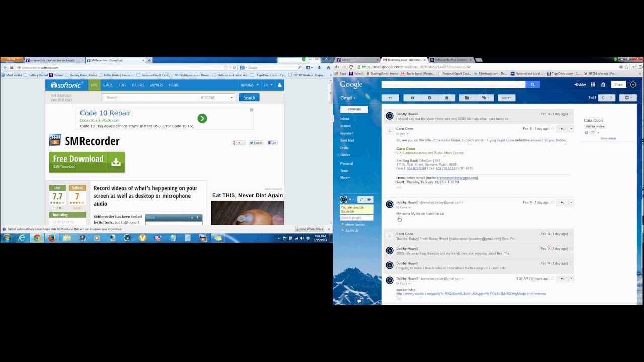
Task: Star the first Bobby Howell message
Action: pos(571,114)
